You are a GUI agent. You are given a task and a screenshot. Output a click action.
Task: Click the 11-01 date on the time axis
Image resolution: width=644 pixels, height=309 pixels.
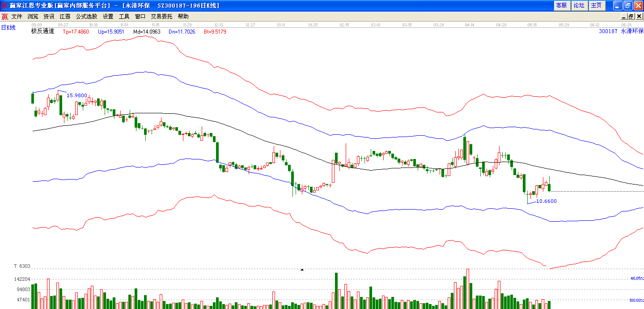[x=124, y=25]
